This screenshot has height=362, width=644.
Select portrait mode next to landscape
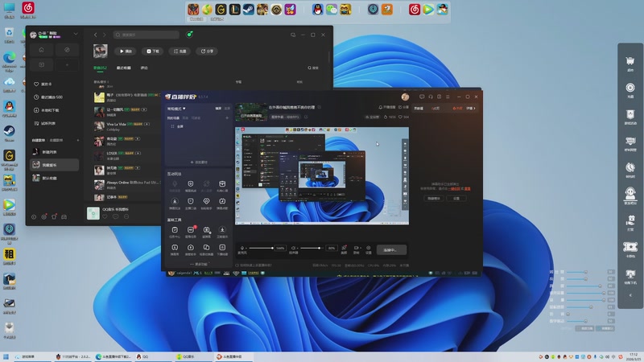click(227, 109)
